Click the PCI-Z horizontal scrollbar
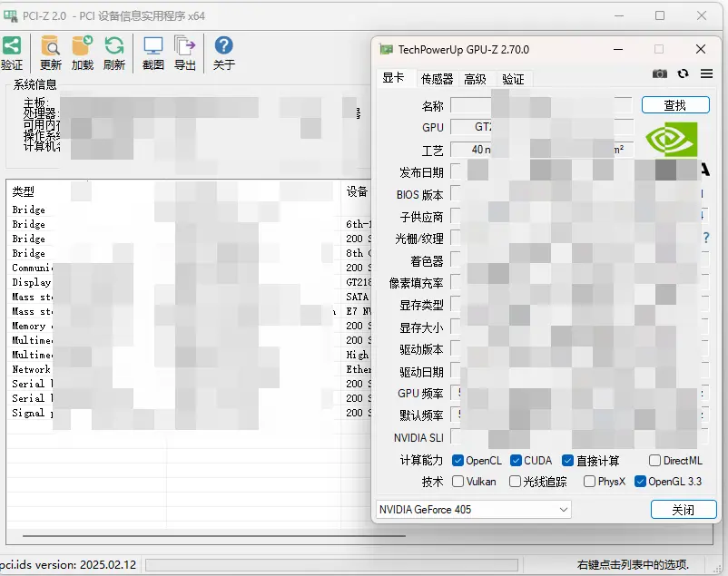This screenshot has width=728, height=576. coord(213,535)
